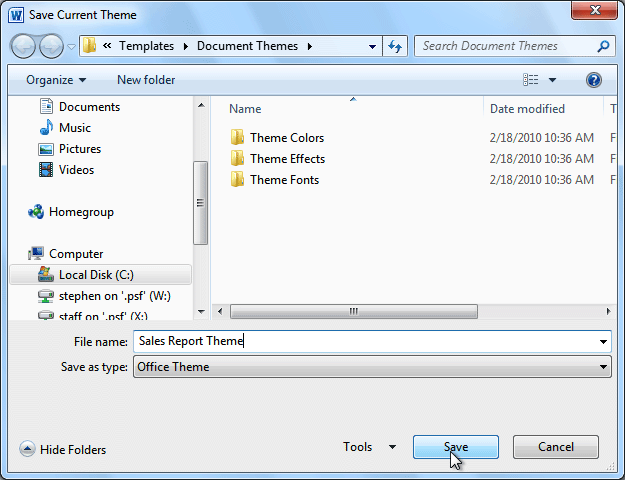Click the Theme Colors folder icon

tap(237, 137)
